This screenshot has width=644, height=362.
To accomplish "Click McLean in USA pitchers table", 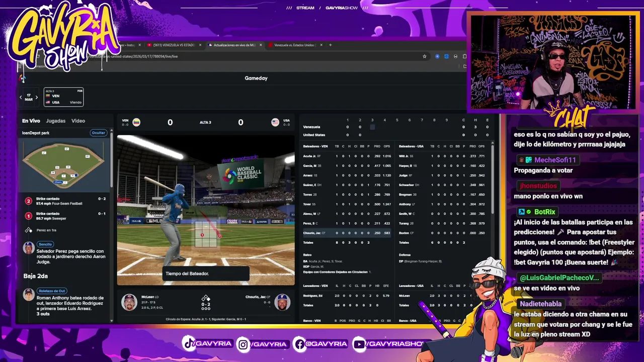I will (x=406, y=296).
